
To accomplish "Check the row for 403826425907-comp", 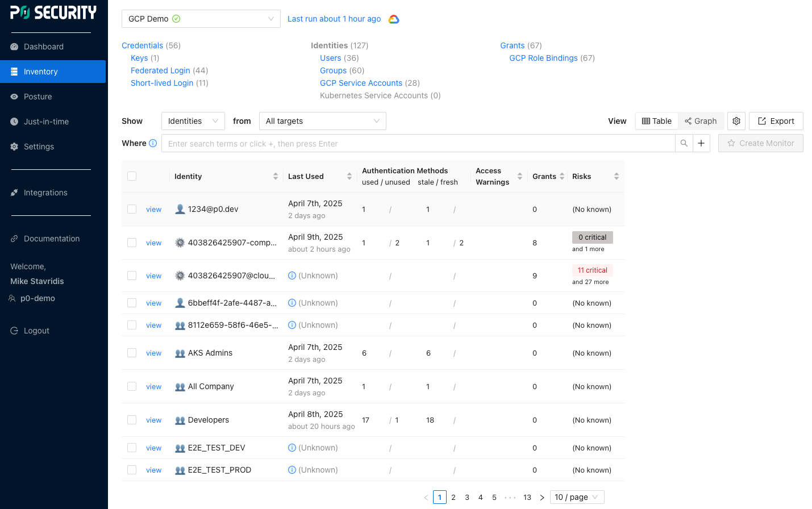I will point(132,243).
